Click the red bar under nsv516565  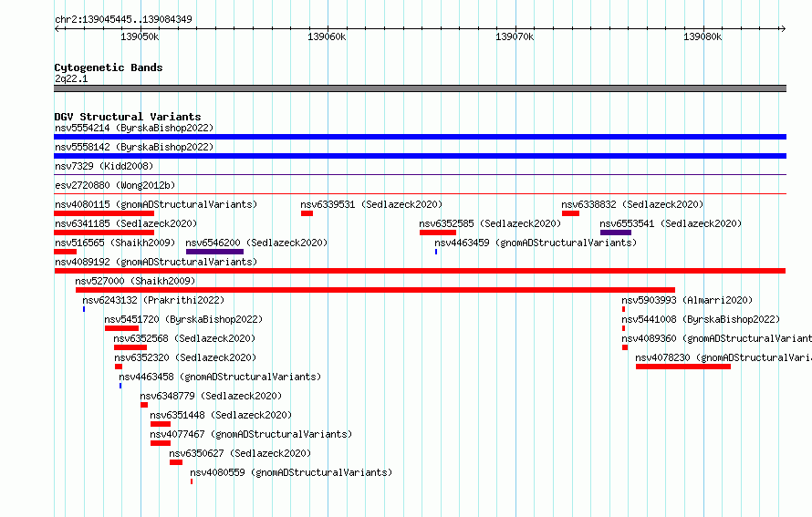tap(66, 252)
